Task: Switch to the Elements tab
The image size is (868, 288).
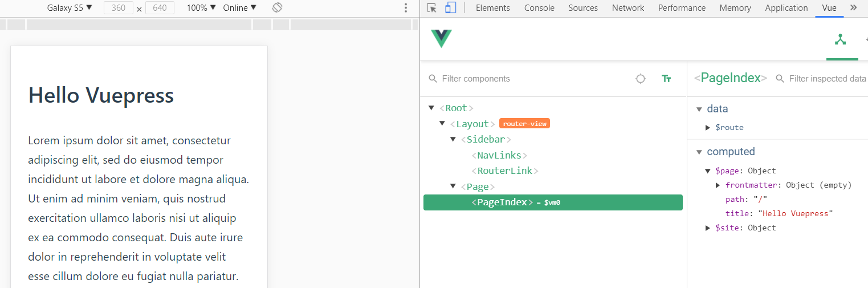Action: point(492,8)
